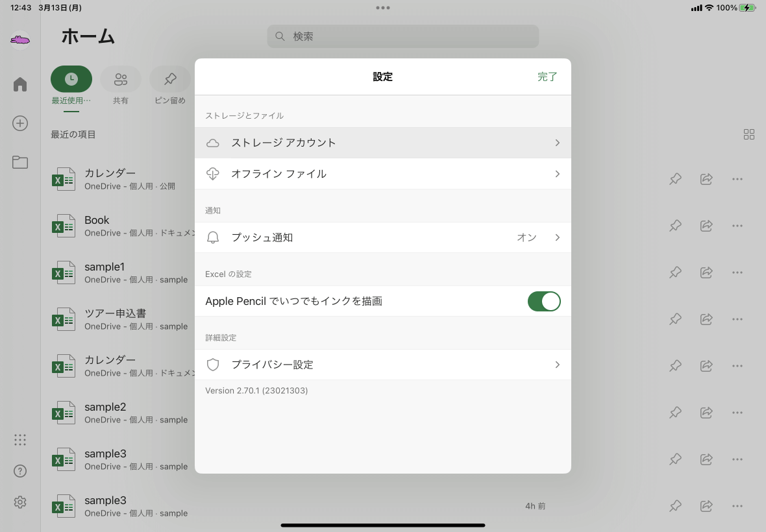Switch to grid view layout icon

(x=749, y=134)
